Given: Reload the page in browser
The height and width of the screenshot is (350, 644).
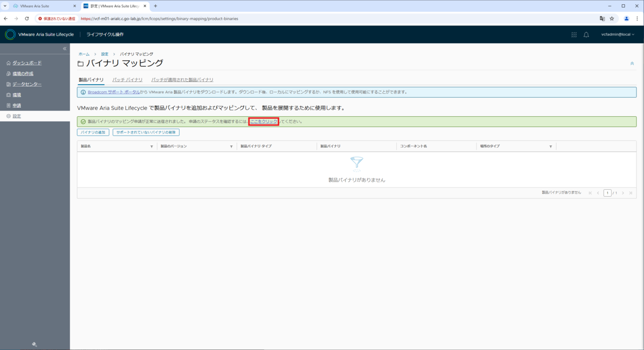Looking at the screenshot, I should (27, 19).
